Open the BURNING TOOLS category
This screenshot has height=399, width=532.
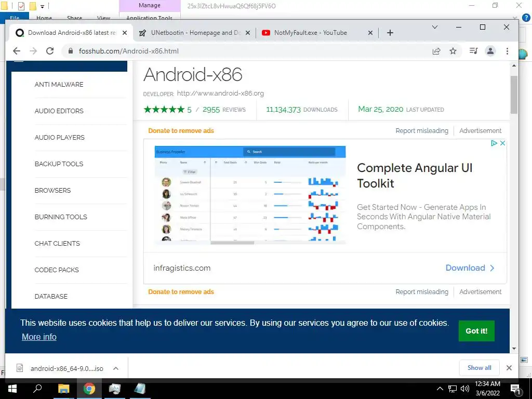[61, 217]
